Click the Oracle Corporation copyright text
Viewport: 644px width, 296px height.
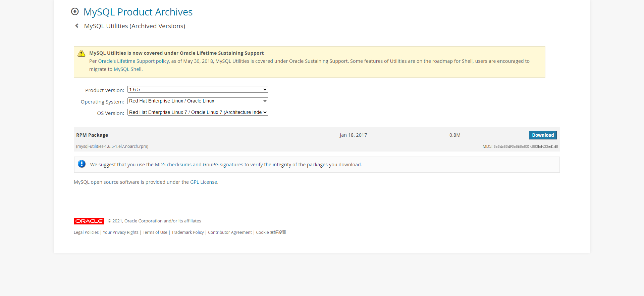(x=154, y=221)
